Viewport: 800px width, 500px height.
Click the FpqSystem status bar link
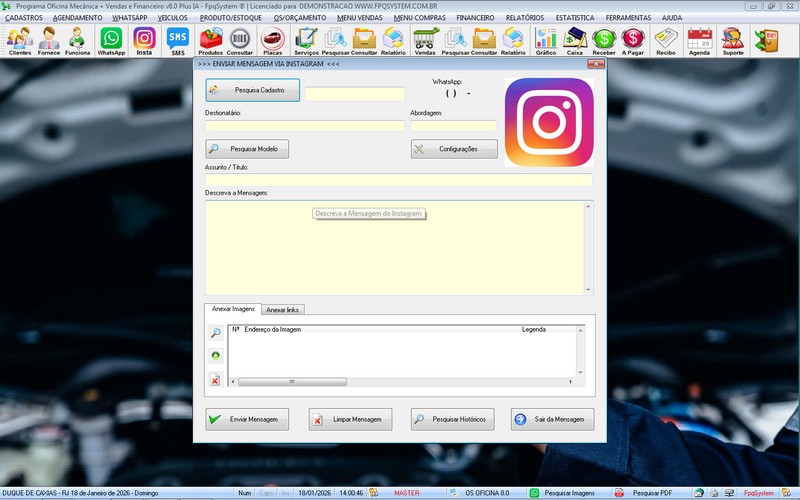pos(758,493)
